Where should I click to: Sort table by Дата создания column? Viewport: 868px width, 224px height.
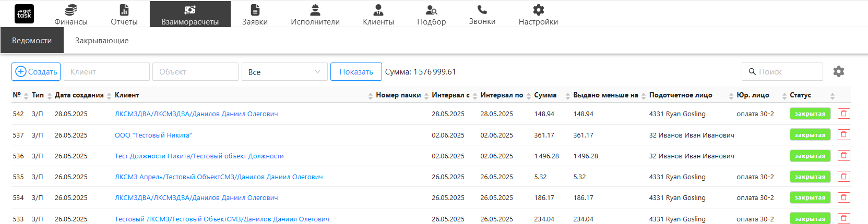pyautogui.click(x=79, y=95)
